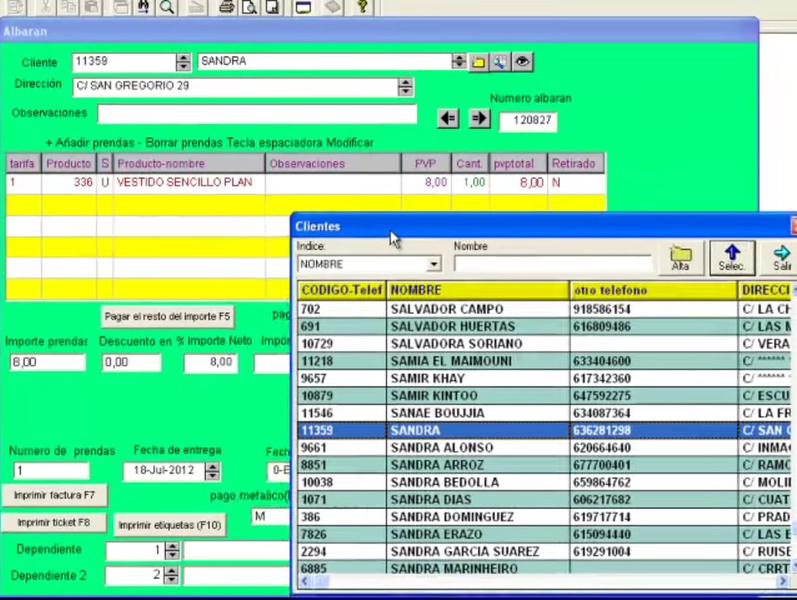The width and height of the screenshot is (797, 600).
Task: Open the yellow folder icon beside client name
Action: point(479,62)
